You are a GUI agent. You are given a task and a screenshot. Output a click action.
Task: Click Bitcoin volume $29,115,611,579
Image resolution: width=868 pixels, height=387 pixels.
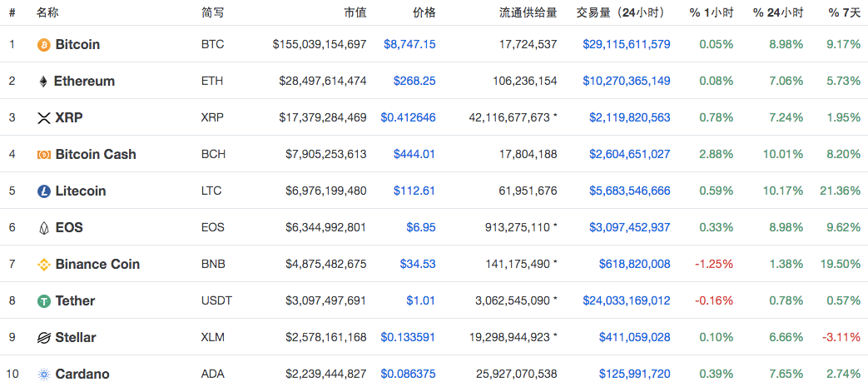coord(627,44)
